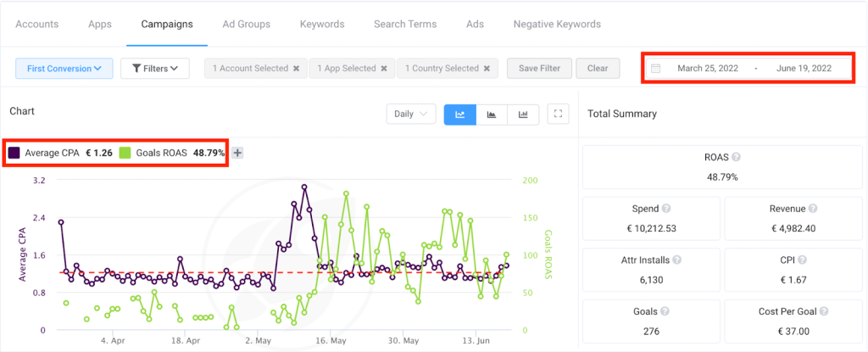Click the Attr Installs value 6,130
The image size is (868, 352).
point(651,279)
